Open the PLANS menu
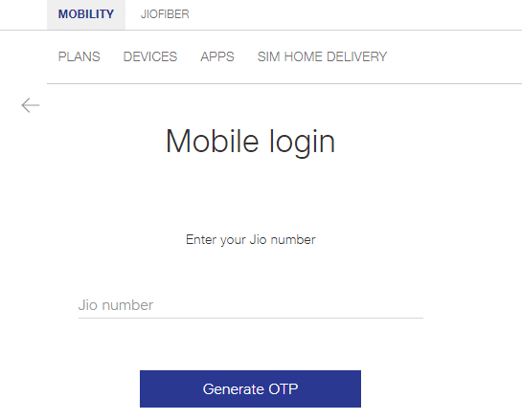This screenshot has width=522, height=420. (79, 56)
